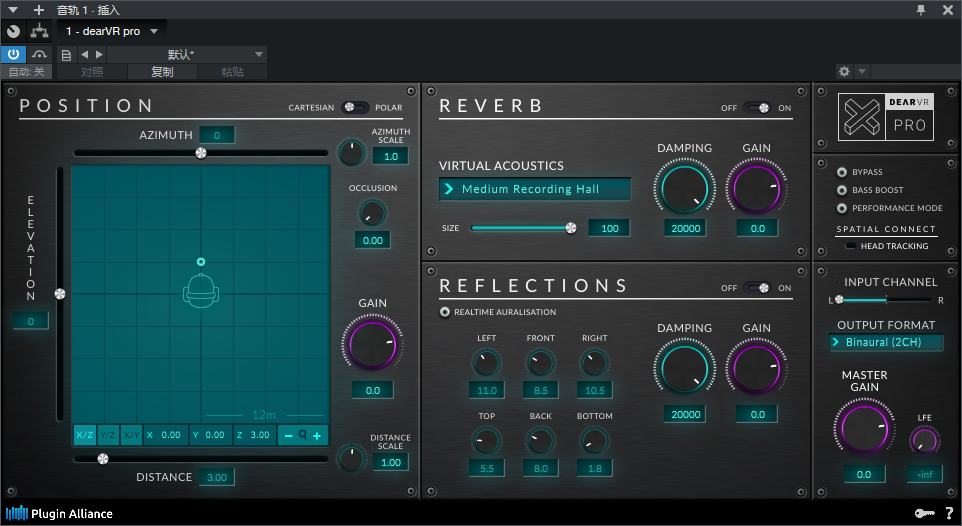Image resolution: width=962 pixels, height=526 pixels.
Task: Toggle Cartesian/Polar switch
Action: tap(355, 107)
